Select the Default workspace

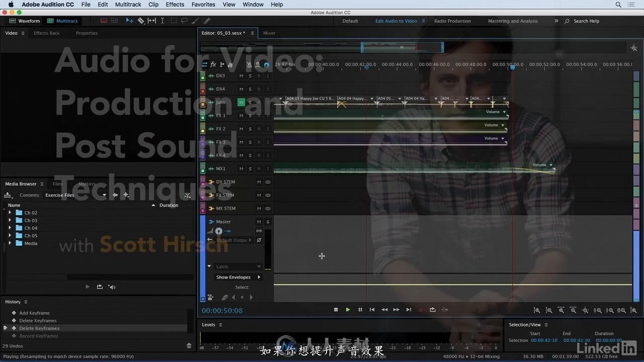350,21
